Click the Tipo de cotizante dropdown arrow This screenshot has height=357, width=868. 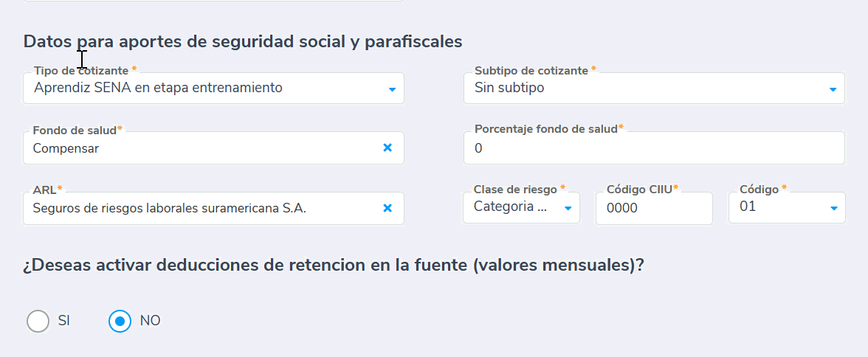[x=392, y=90]
